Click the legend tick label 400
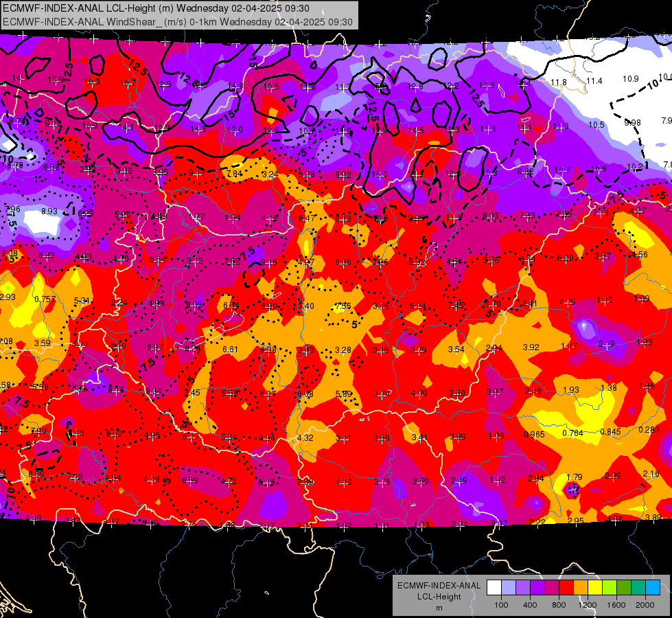672x618 pixels. coord(530,605)
